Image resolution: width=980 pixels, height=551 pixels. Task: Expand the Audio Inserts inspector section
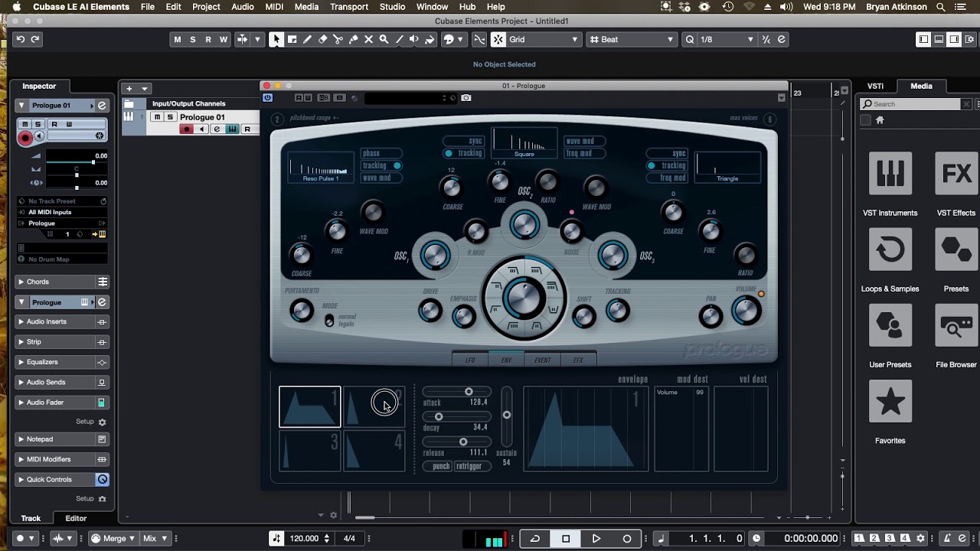62,322
